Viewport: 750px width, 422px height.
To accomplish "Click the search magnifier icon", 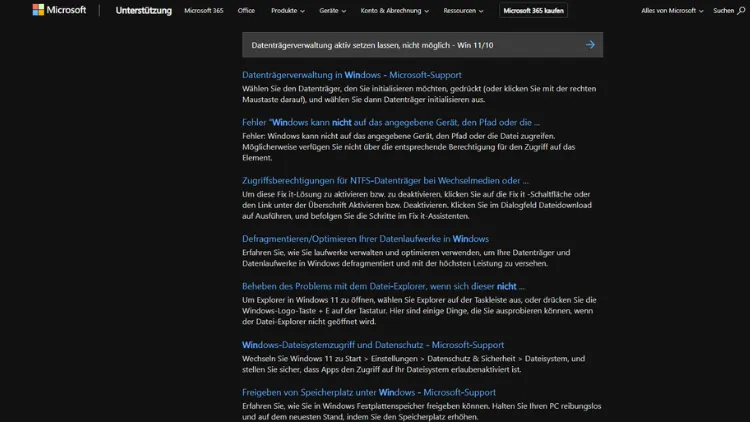I will click(x=741, y=11).
